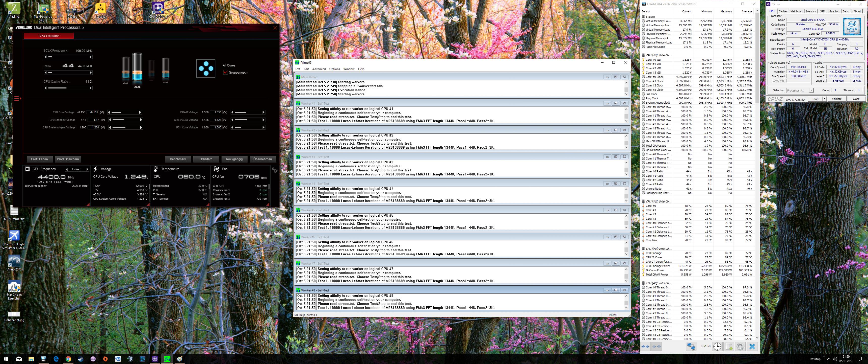This screenshot has width=868, height=364.
Task: Click HWiNFO expand columns blue arrows
Action: tap(645, 346)
